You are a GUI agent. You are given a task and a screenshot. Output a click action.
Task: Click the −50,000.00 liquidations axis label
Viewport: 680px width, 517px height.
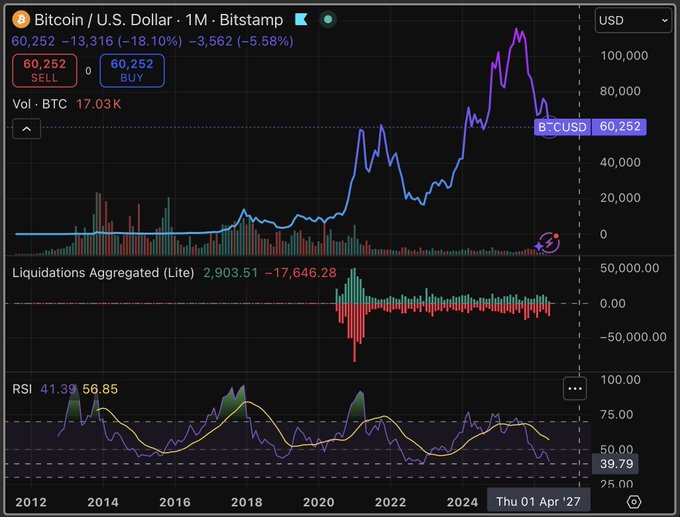click(633, 337)
